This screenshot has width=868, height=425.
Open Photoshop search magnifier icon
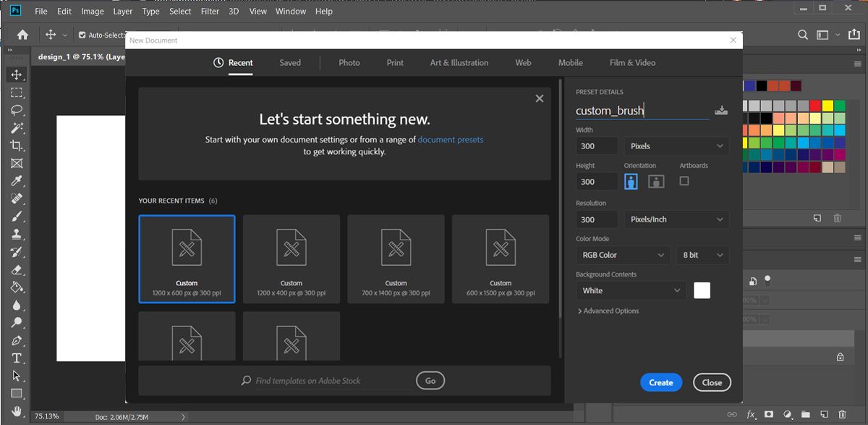tap(803, 35)
